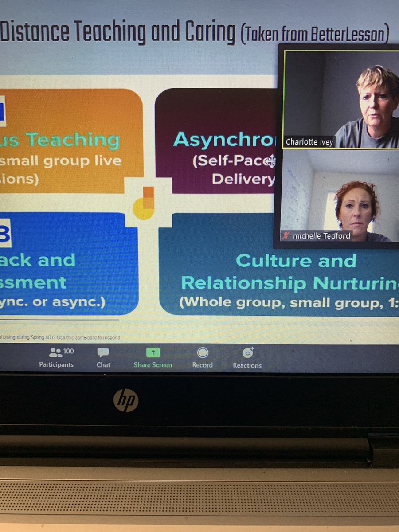Click the orange 'Teaching' small group box
This screenshot has width=399, height=532.
pyautogui.click(x=71, y=141)
